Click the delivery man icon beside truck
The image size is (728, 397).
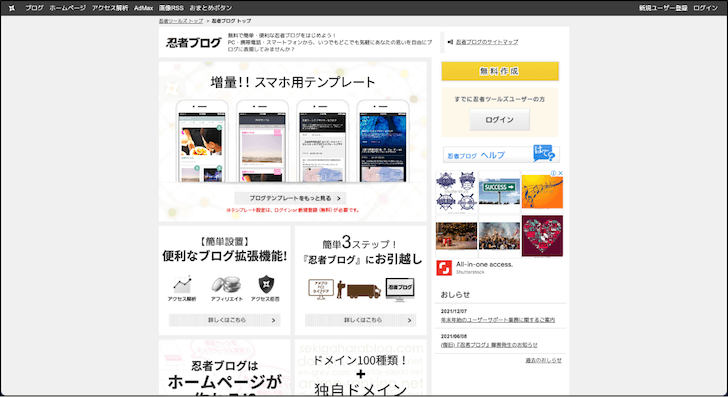tap(341, 289)
